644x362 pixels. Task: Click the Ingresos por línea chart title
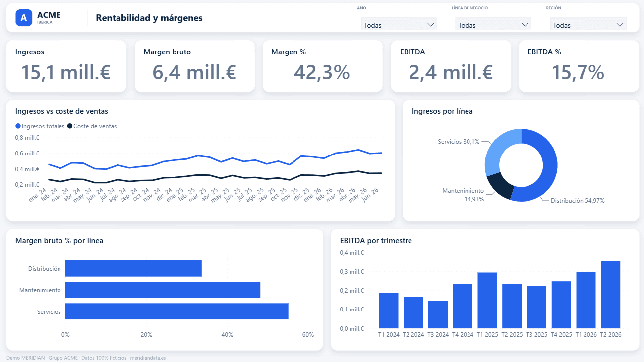click(442, 111)
